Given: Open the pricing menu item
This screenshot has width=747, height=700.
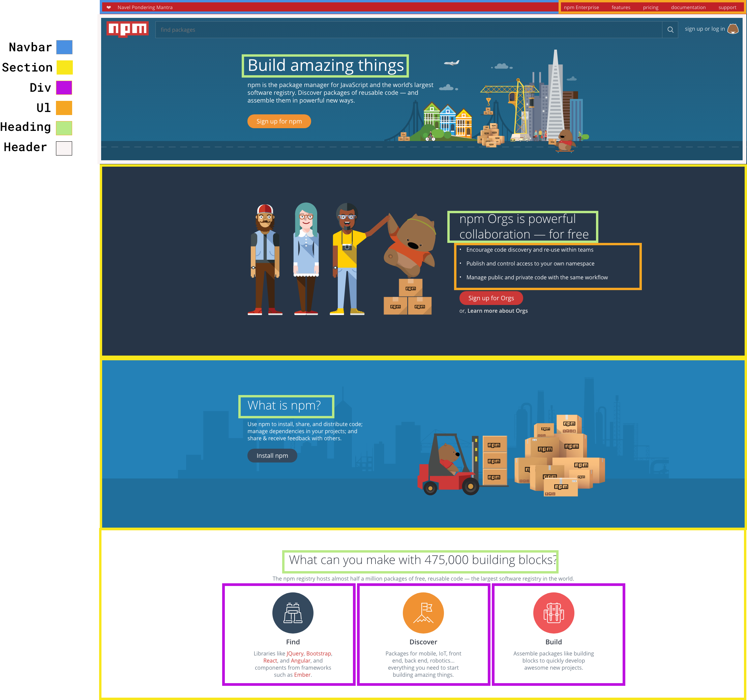Looking at the screenshot, I should [651, 7].
